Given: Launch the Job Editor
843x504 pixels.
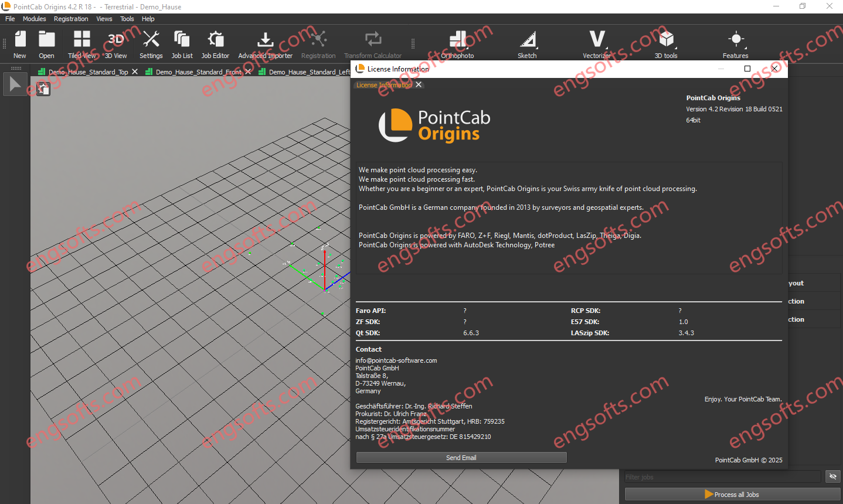Looking at the screenshot, I should pos(215,44).
